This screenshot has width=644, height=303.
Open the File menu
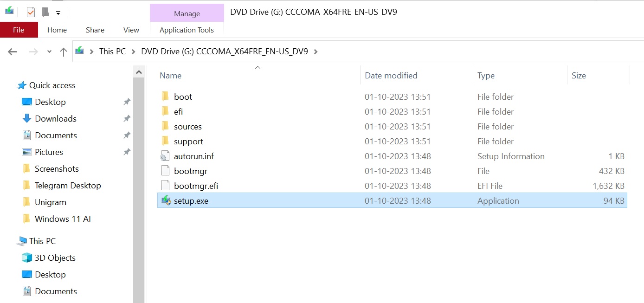click(x=19, y=30)
